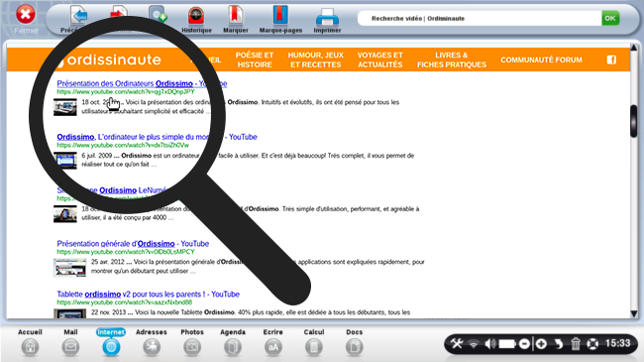Open the Calcul calculator icon
This screenshot has width=644, height=362.
pos(314,347)
